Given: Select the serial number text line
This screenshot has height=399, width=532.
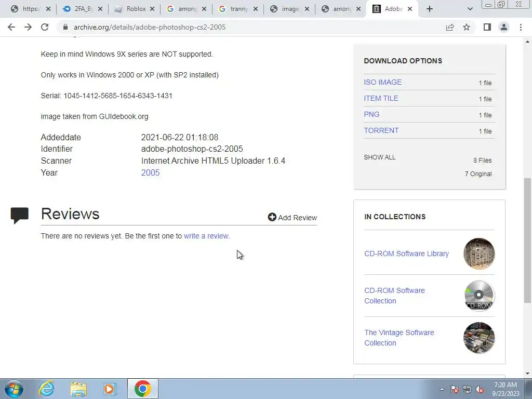Looking at the screenshot, I should click(x=107, y=96).
